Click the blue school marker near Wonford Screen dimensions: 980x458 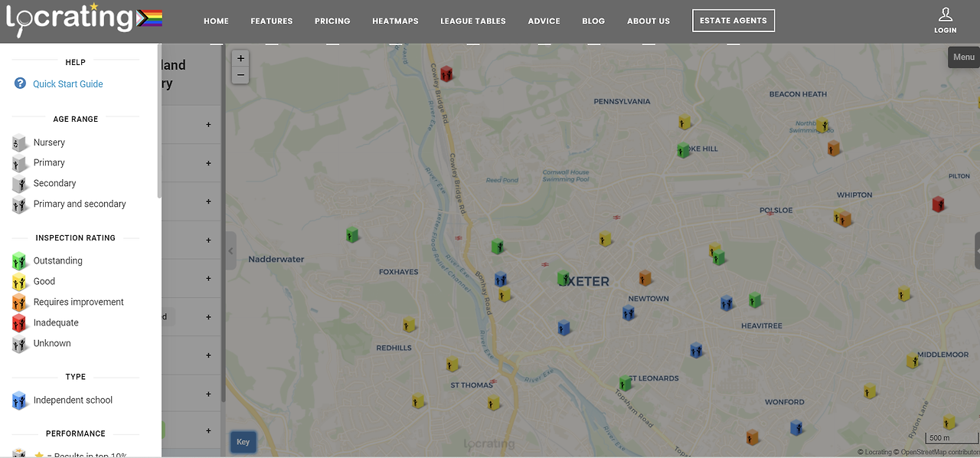pos(796,427)
